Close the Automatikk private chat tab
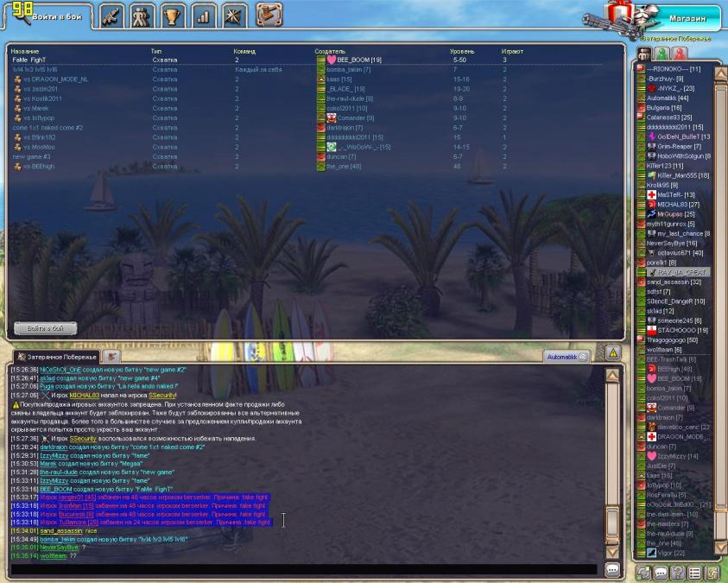Image resolution: width=728 pixels, height=583 pixels. coord(583,356)
